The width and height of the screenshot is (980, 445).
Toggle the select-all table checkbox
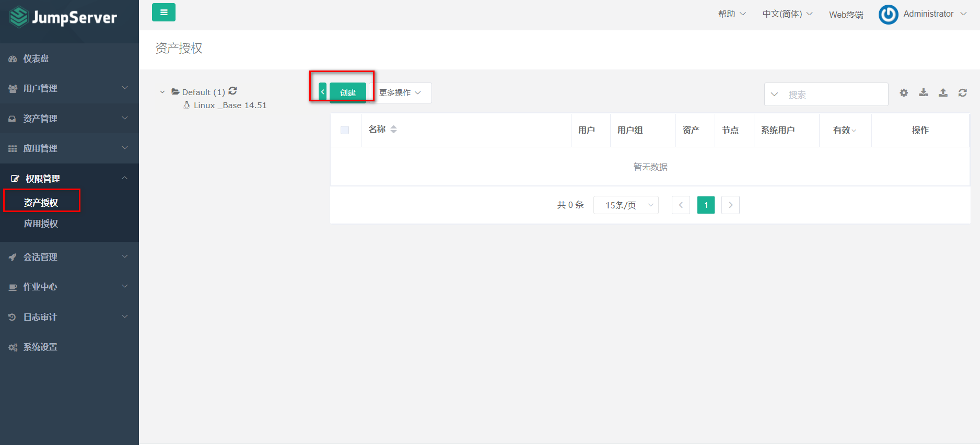tap(345, 130)
